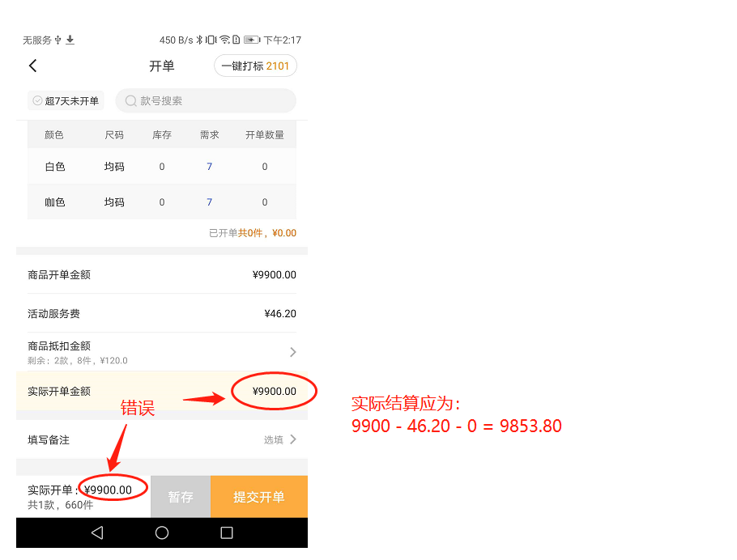Select the 开单 page title
Image resolution: width=737 pixels, height=560 pixels.
tap(162, 66)
